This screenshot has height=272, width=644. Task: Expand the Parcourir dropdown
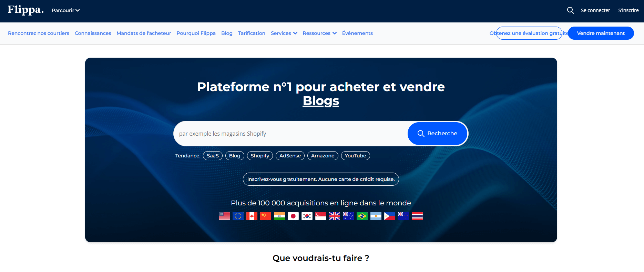point(65,10)
